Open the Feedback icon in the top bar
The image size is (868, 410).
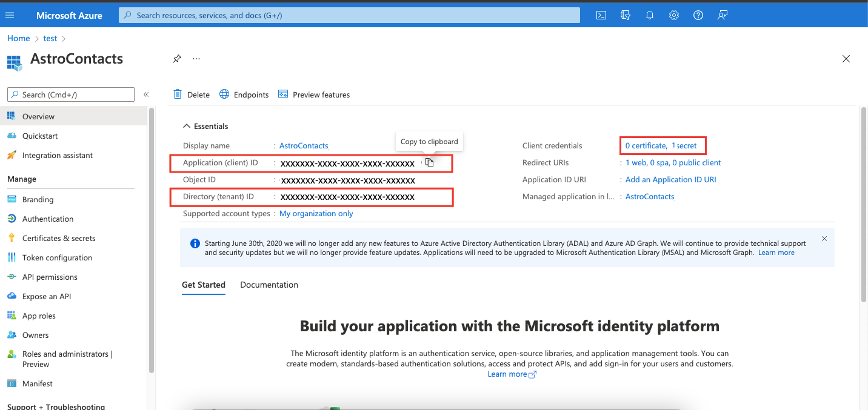tap(723, 15)
